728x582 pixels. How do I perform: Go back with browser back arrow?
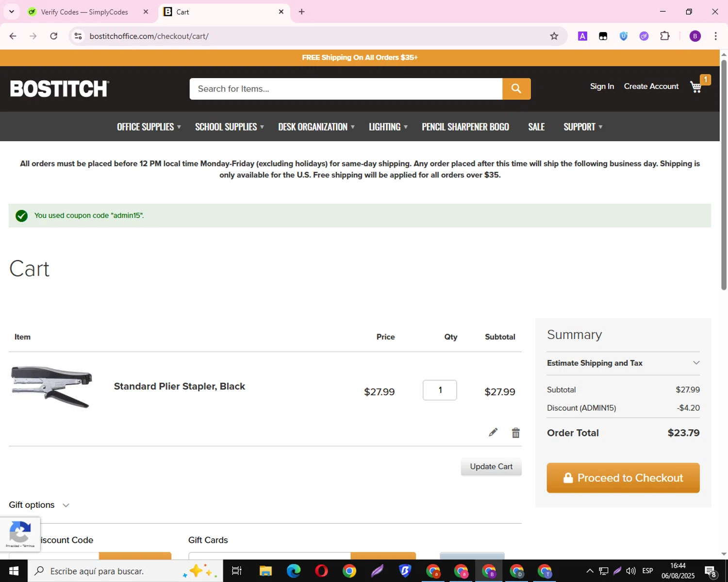(x=13, y=36)
